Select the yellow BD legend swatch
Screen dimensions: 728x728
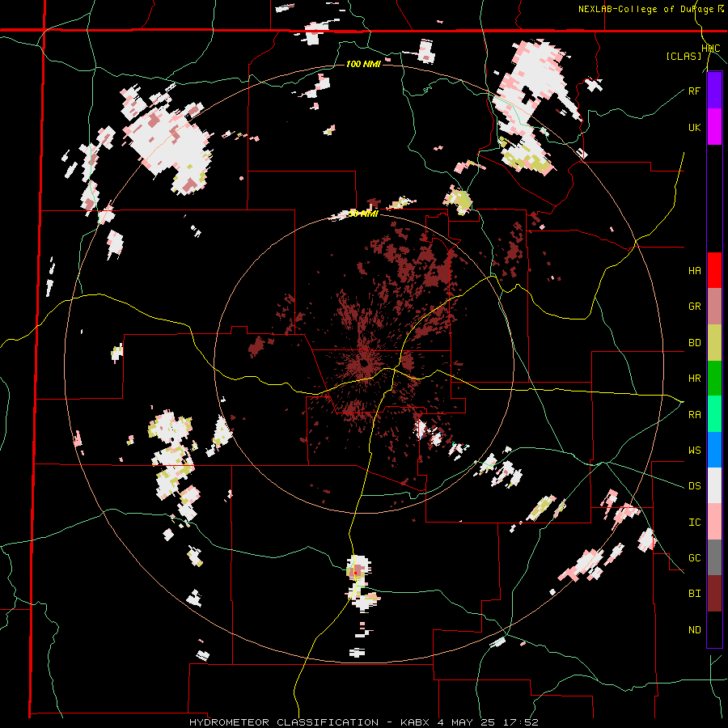pyautogui.click(x=714, y=343)
